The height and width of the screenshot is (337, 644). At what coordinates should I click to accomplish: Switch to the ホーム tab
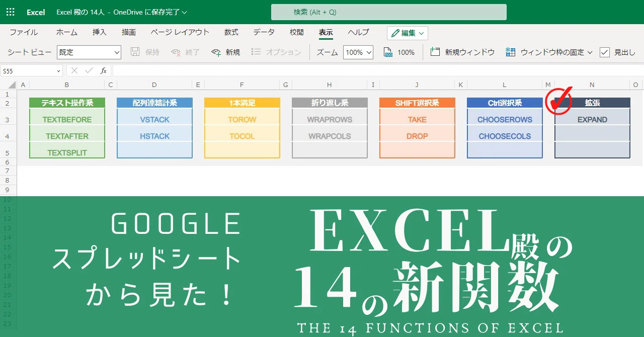pos(67,32)
